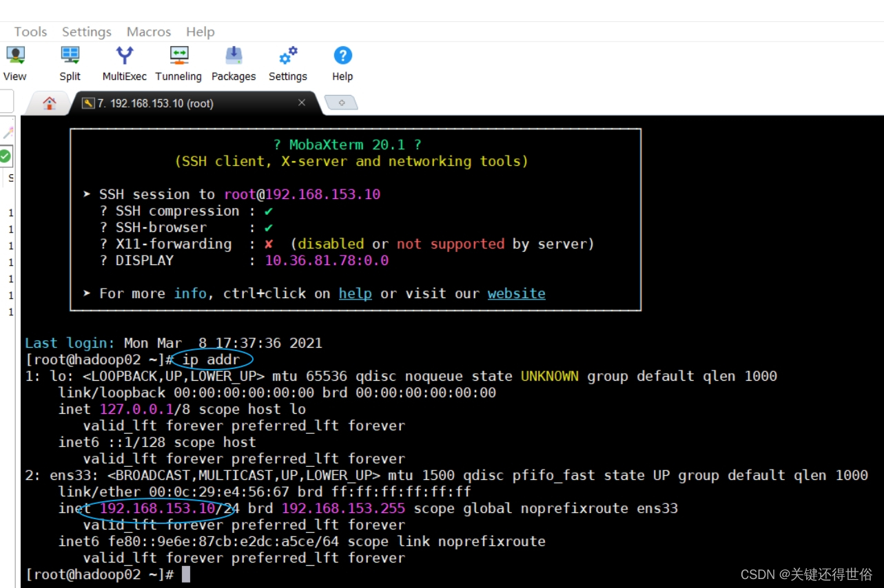This screenshot has width=884, height=588.
Task: Open the Settings menu in menu bar
Action: tap(87, 32)
